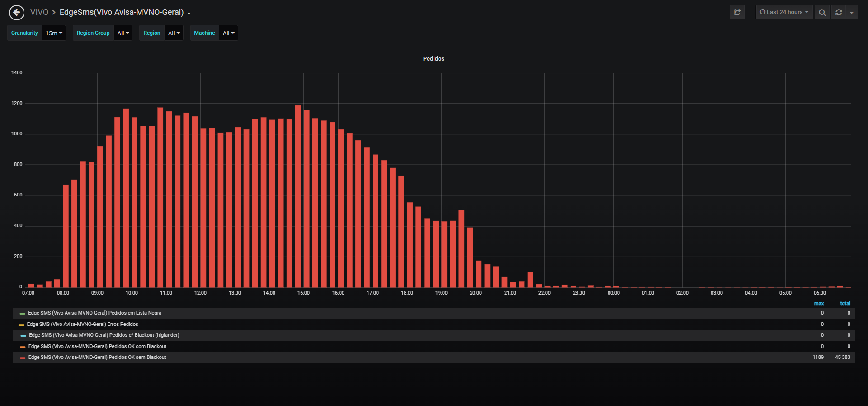Open the Last 24 hours time picker
868x406 pixels.
[784, 12]
